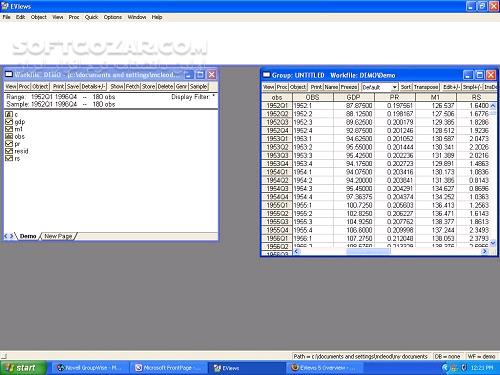The image size is (500, 375).
Task: Open the Object menu in the menu bar
Action: [39, 17]
